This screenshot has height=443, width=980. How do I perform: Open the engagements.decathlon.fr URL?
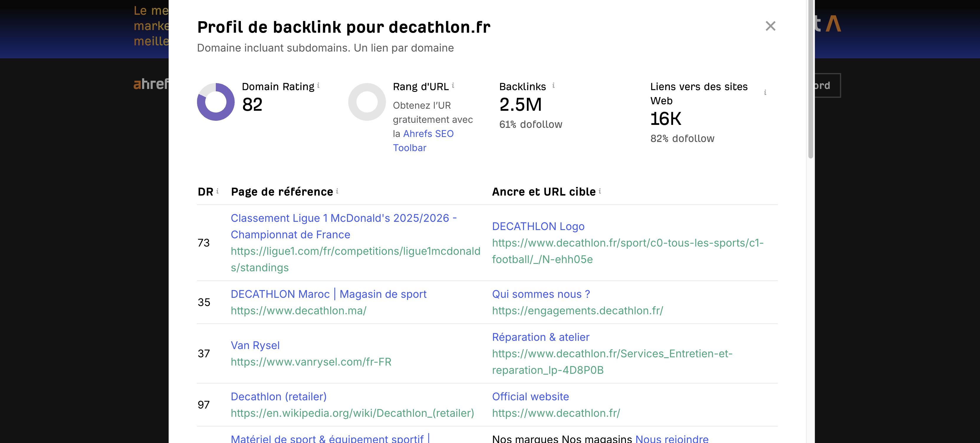[x=577, y=310]
